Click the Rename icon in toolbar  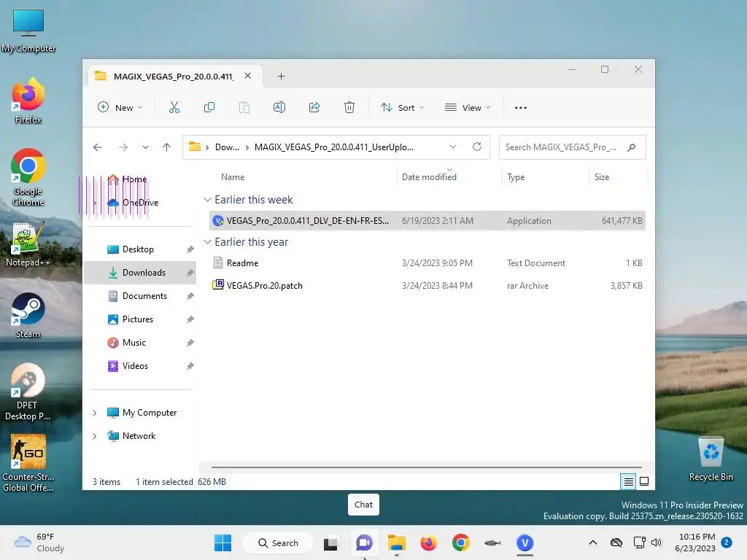pyautogui.click(x=279, y=108)
